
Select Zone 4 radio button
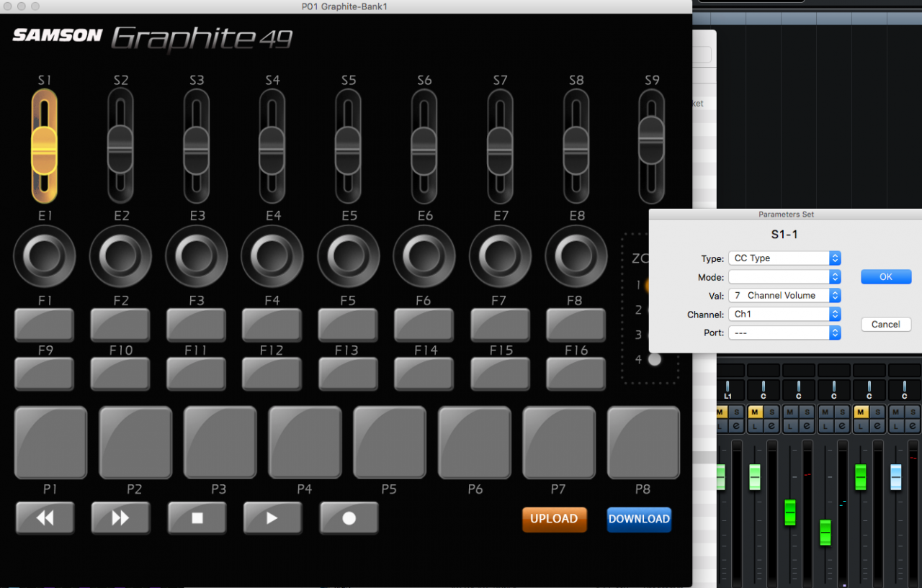(x=654, y=359)
